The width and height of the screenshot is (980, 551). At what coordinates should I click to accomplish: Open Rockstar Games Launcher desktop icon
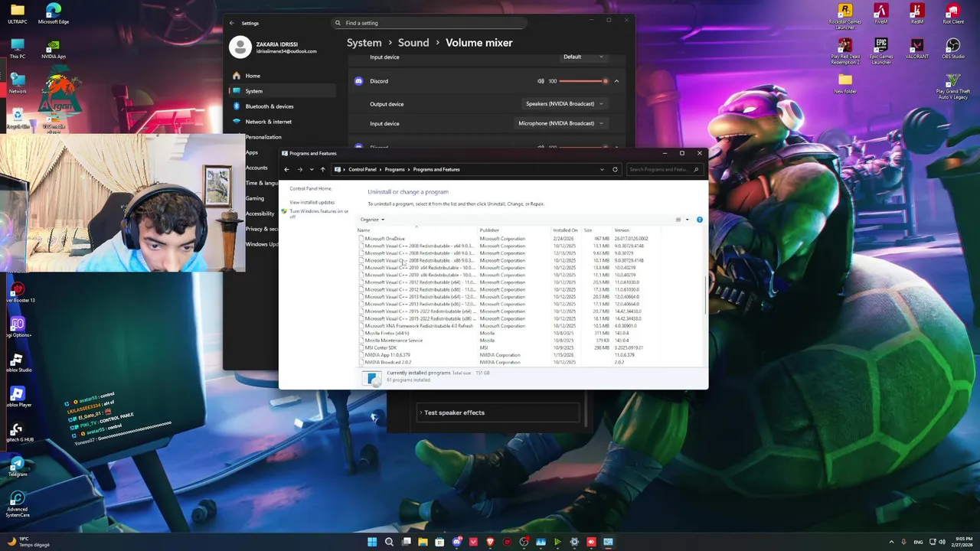point(845,17)
